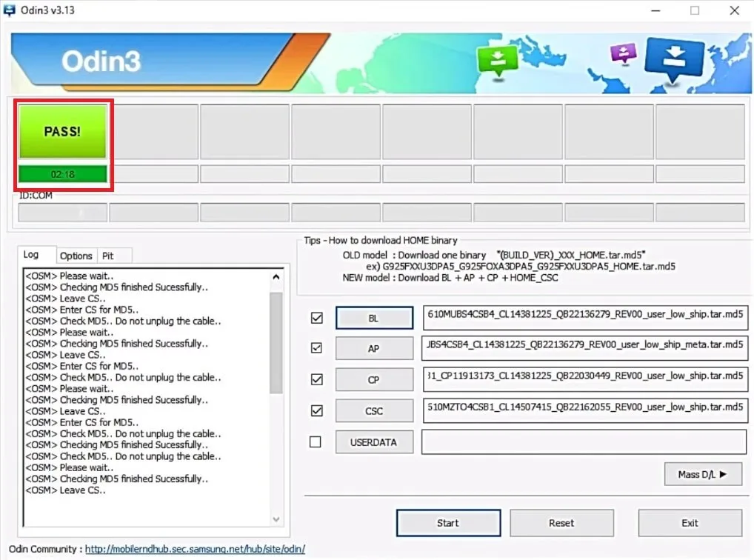Click the CP file path field
Screen dimensions: 754x560
(x=585, y=379)
